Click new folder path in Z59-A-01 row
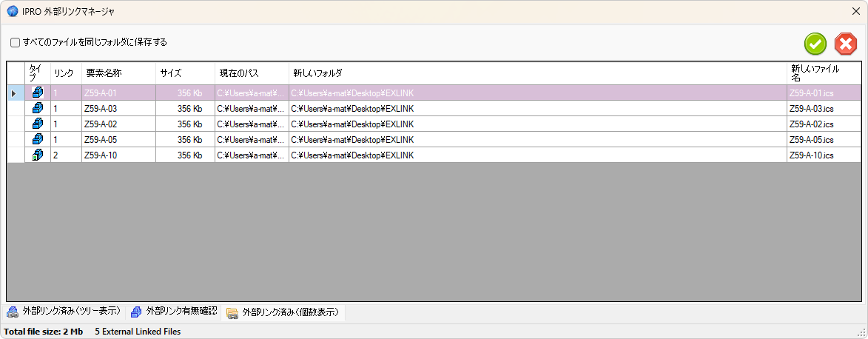The image size is (868, 339). pyautogui.click(x=537, y=93)
